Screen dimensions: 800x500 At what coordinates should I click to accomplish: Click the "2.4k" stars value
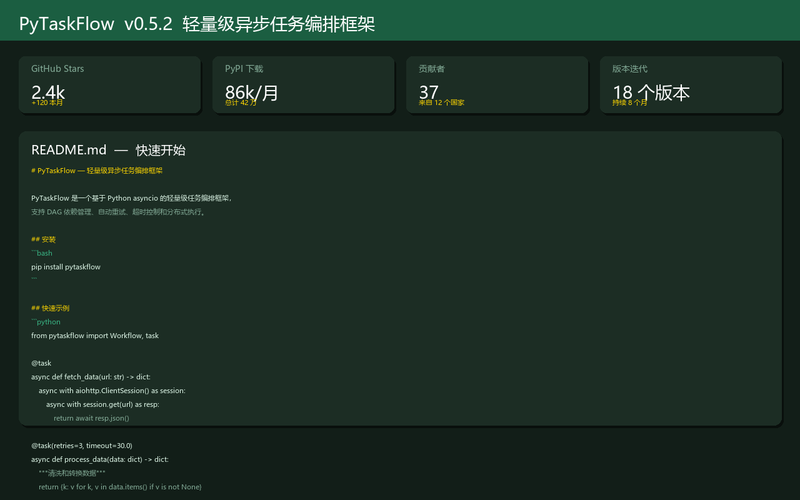(48, 92)
